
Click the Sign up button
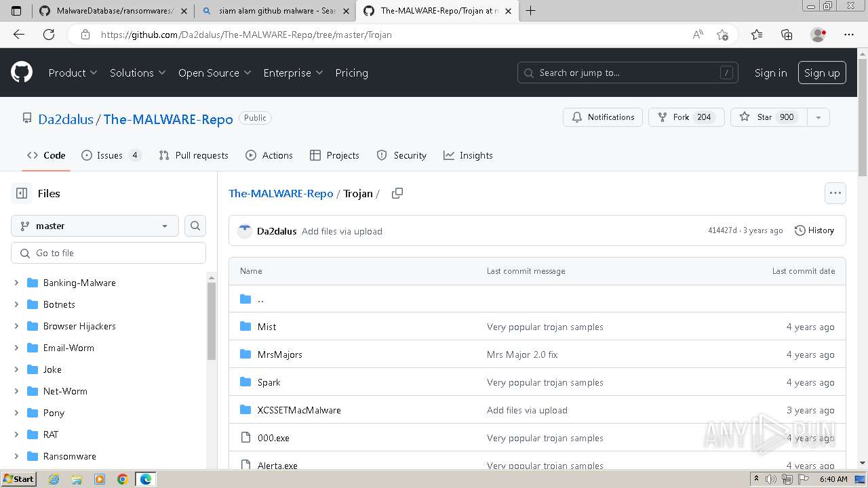(822, 73)
